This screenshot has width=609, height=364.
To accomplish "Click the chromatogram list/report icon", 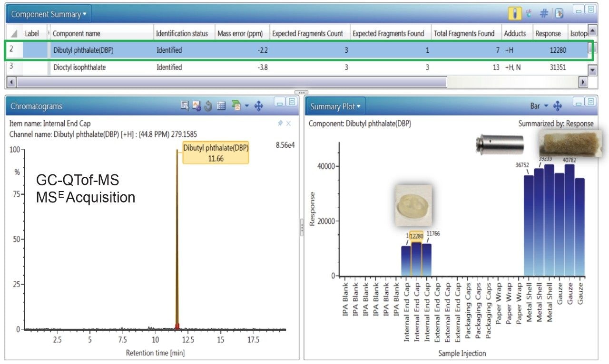I will click(185, 106).
